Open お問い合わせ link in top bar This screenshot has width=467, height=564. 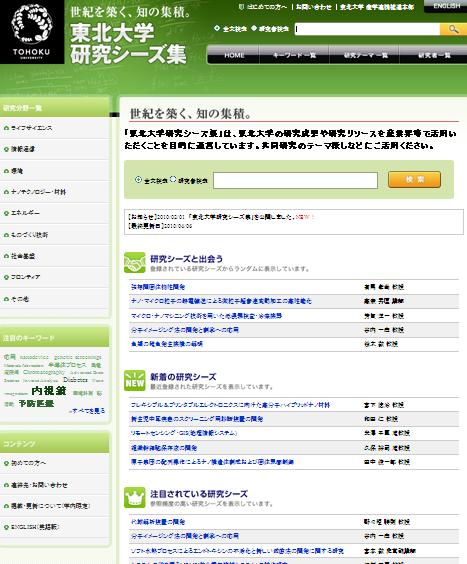[x=313, y=7]
